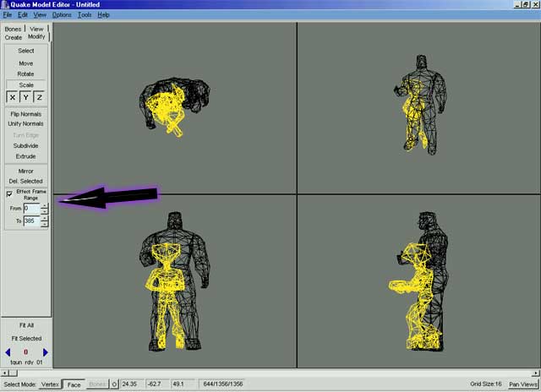
Task: Go to previous frame with left blue arrow
Action: click(8, 351)
